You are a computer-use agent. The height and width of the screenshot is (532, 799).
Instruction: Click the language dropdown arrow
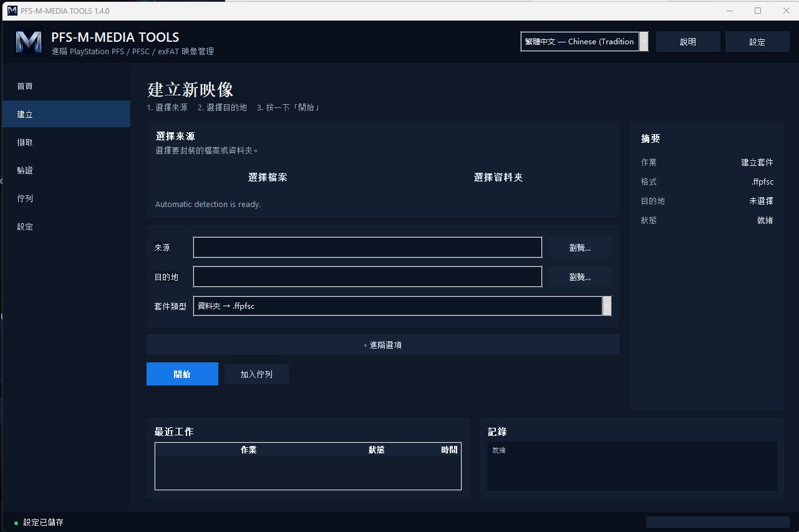[644, 42]
